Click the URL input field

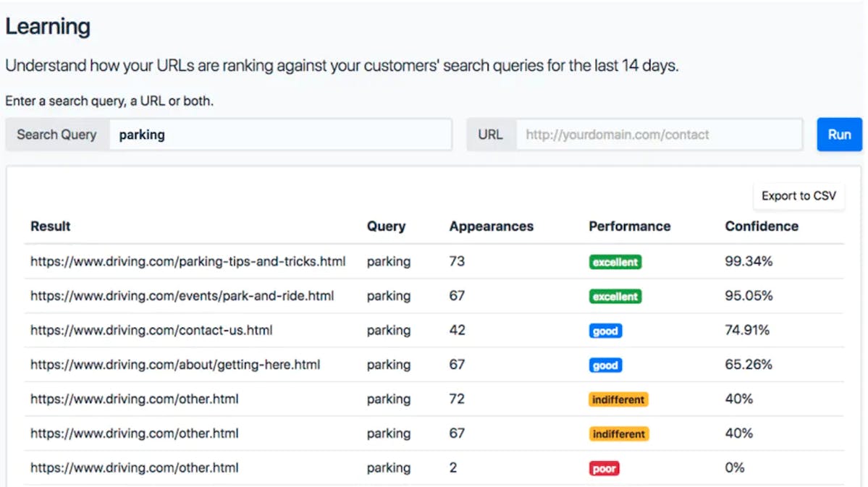[x=659, y=135]
